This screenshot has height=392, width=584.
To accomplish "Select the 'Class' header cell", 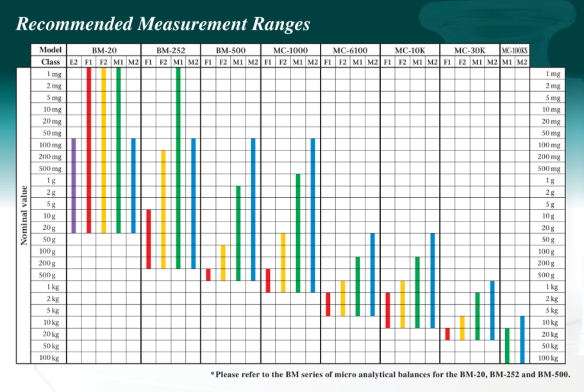I will tap(50, 61).
